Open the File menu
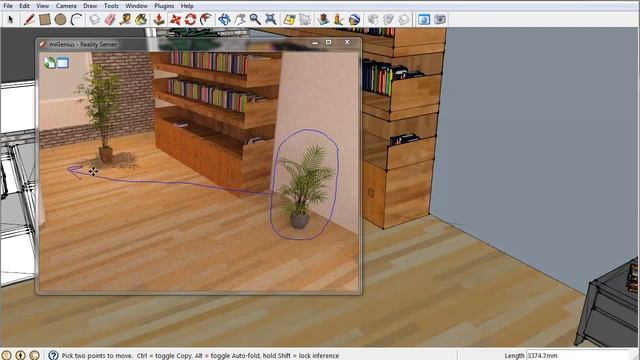The height and width of the screenshot is (360, 640). (x=8, y=6)
